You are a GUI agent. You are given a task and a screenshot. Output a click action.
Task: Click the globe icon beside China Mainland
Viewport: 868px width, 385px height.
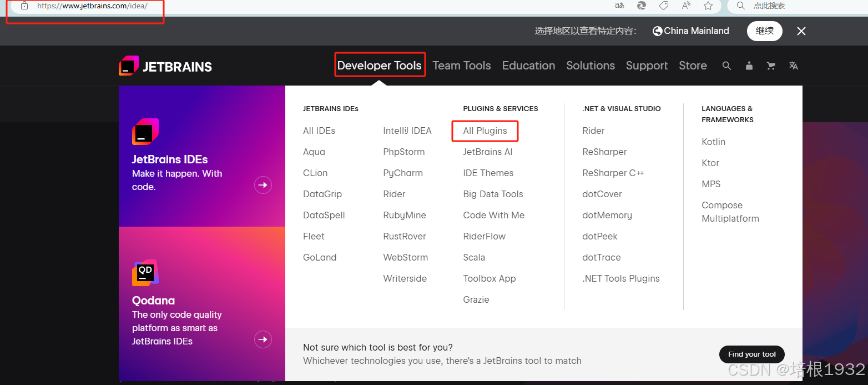(x=658, y=31)
